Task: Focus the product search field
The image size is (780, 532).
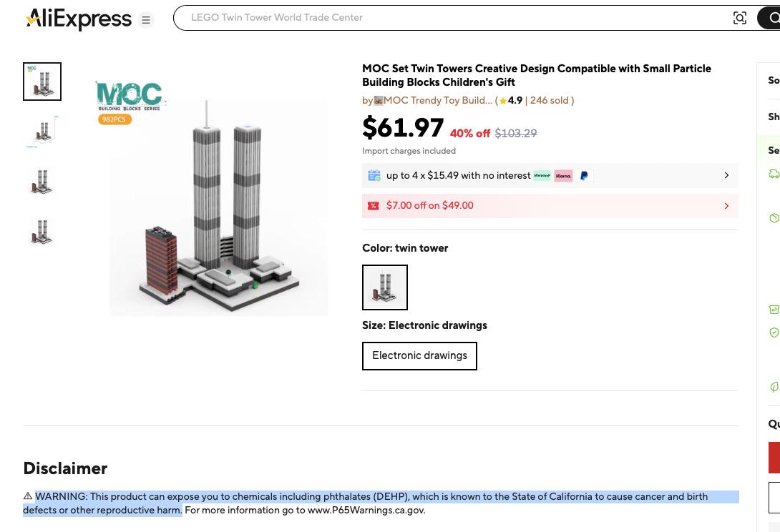Action: [x=451, y=18]
